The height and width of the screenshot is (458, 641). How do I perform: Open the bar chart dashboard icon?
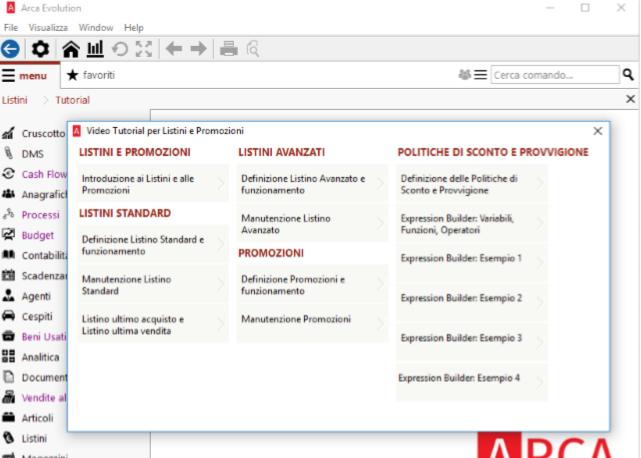tap(95, 49)
